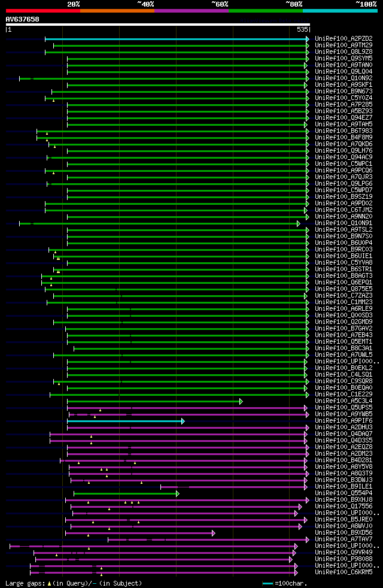This screenshot has width=383, height=588.
Task: Select the UniRef100_P98088 label
Action: pos(344,559)
